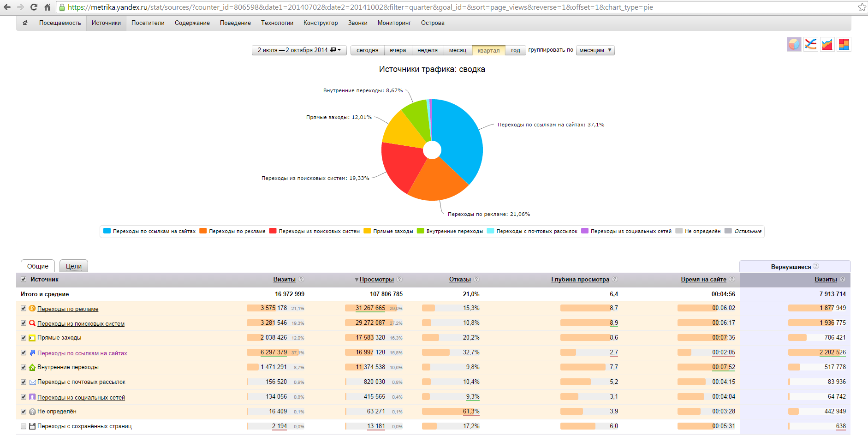Toggle the select-all checkbox in Источник header
Viewport: 868px width, 442px height.
pos(24,279)
